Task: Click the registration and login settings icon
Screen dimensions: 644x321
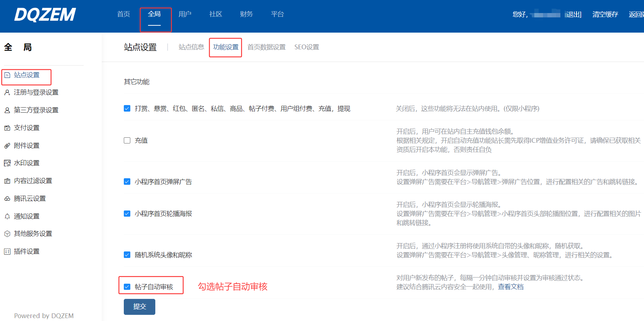Action: 7,93
